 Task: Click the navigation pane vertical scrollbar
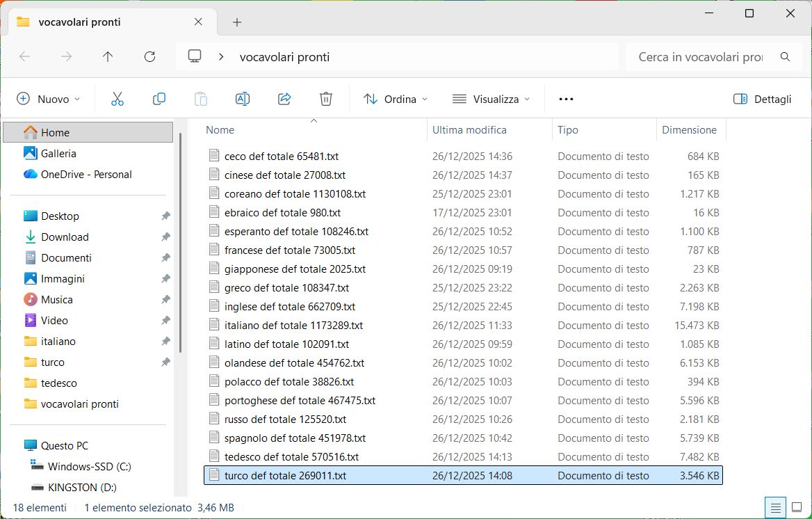180,243
